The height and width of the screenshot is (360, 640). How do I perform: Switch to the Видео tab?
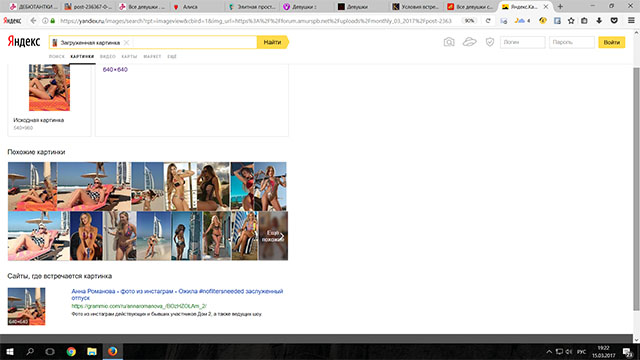(x=108, y=56)
